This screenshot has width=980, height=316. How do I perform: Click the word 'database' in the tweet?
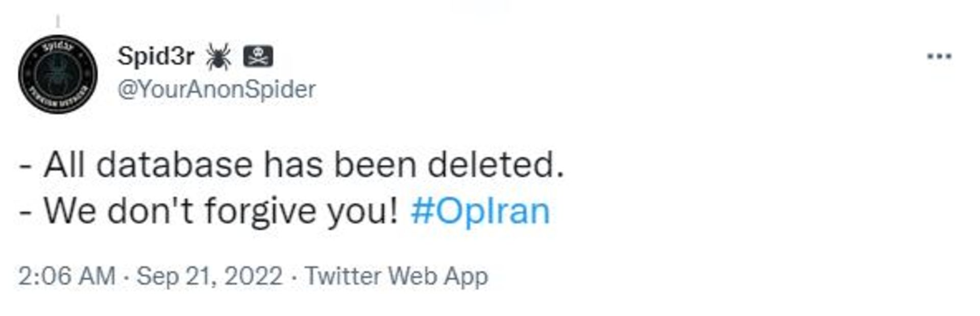coord(174,165)
